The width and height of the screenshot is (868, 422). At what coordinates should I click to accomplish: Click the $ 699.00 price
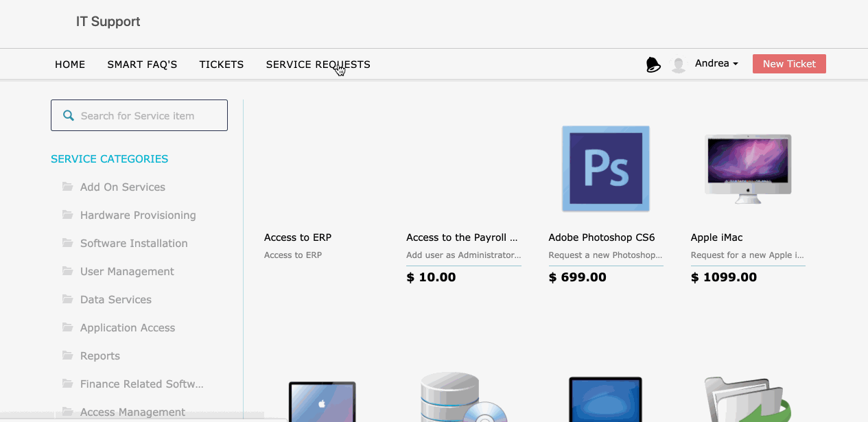click(578, 277)
